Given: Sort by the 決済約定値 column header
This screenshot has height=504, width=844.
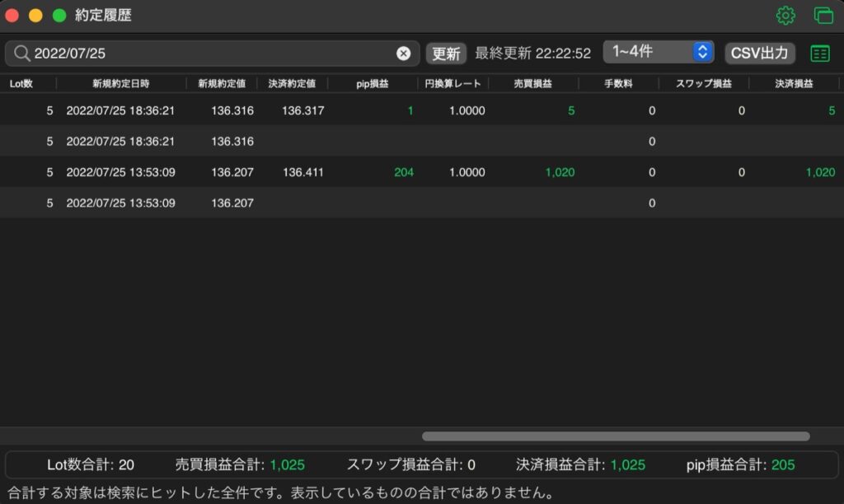Looking at the screenshot, I should [292, 83].
